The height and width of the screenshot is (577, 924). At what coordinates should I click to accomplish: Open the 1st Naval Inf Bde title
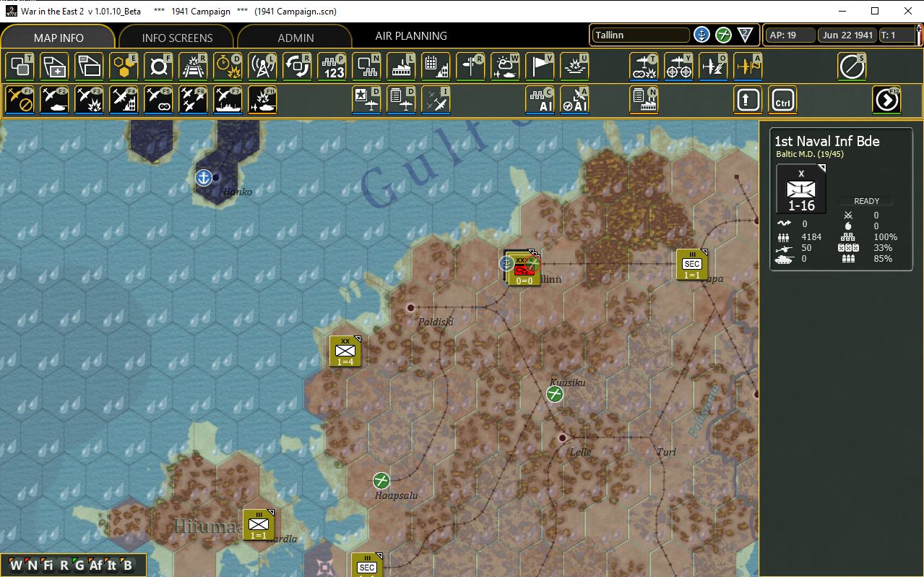827,141
